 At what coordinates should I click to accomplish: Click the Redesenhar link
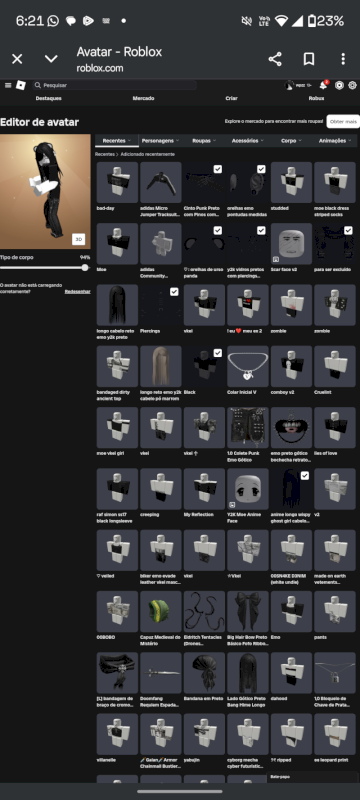(x=78, y=292)
